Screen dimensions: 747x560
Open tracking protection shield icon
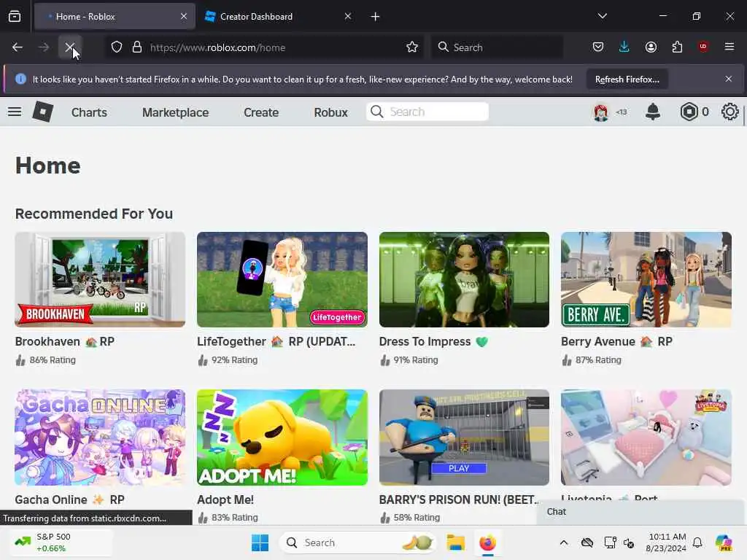(x=117, y=47)
